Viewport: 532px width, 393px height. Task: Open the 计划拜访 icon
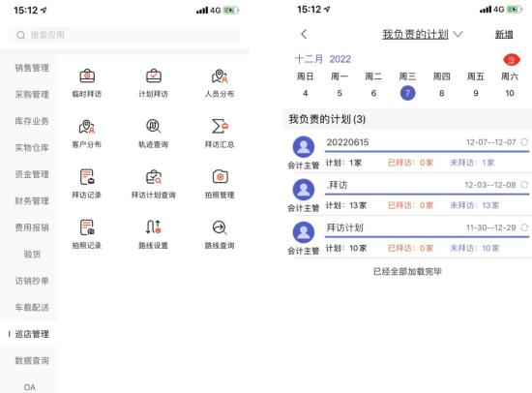coord(154,76)
